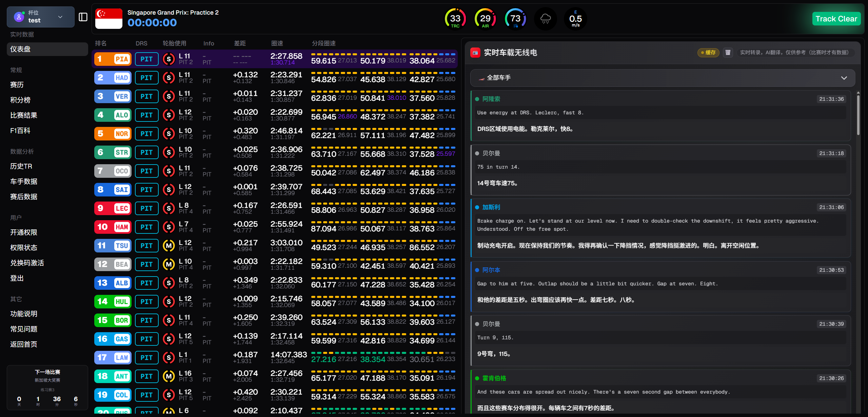Click the rain weather cloud icon
The width and height of the screenshot is (868, 417).
tap(545, 19)
